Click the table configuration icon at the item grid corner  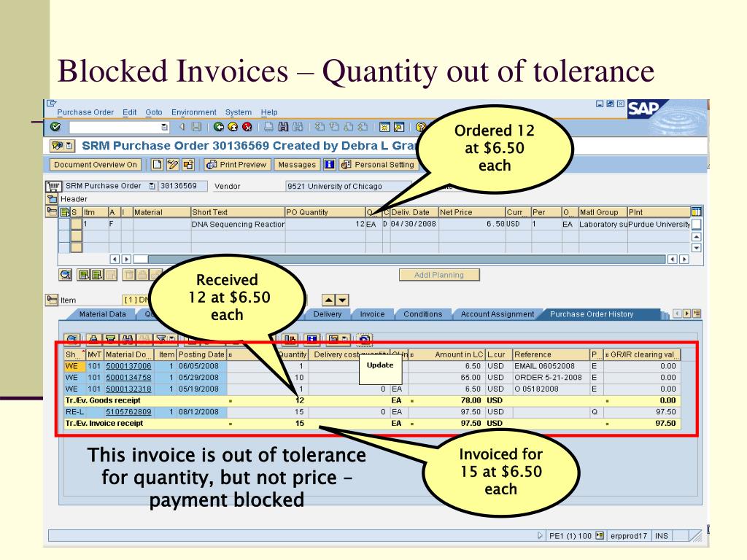[x=696, y=212]
